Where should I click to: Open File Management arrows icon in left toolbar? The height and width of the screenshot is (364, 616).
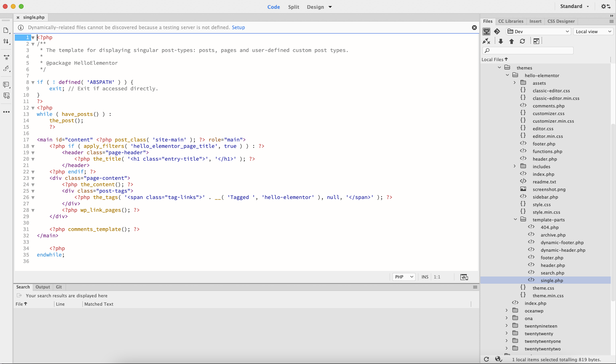tap(6, 41)
